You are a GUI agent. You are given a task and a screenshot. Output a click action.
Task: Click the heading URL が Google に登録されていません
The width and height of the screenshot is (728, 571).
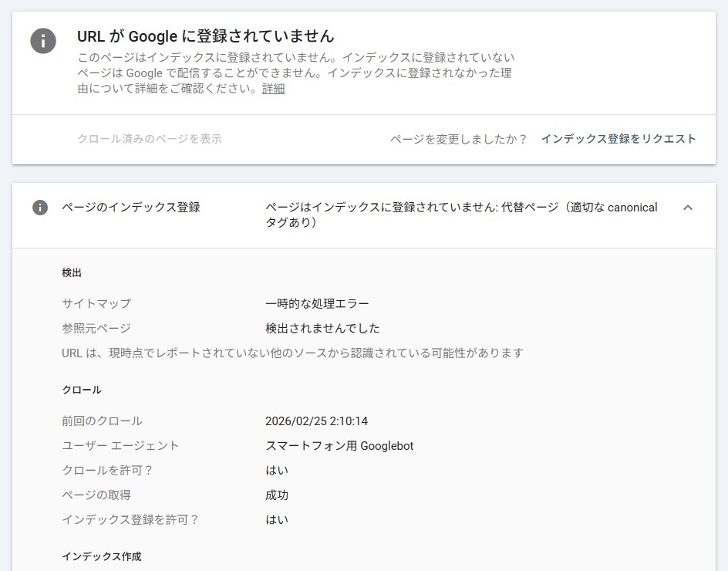click(x=206, y=36)
